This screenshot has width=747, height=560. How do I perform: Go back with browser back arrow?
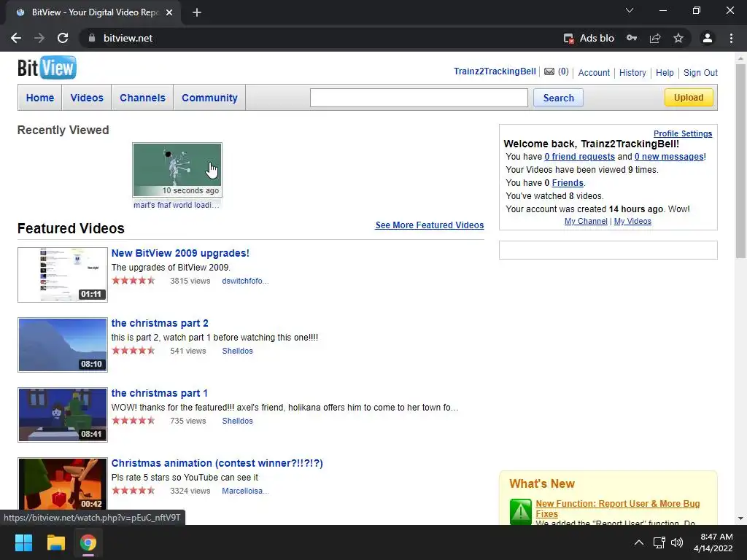[16, 38]
